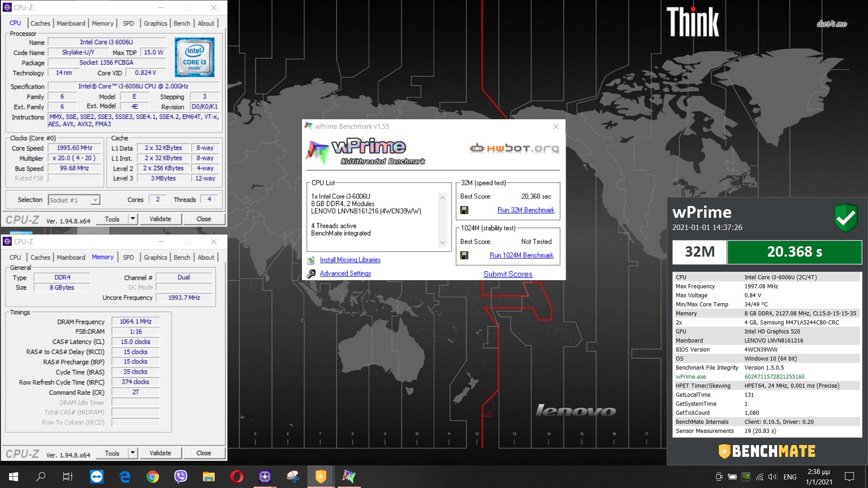Click the DRAM Frequency value 1064.1 MHz
This screenshot has width=868, height=488.
pyautogui.click(x=136, y=322)
